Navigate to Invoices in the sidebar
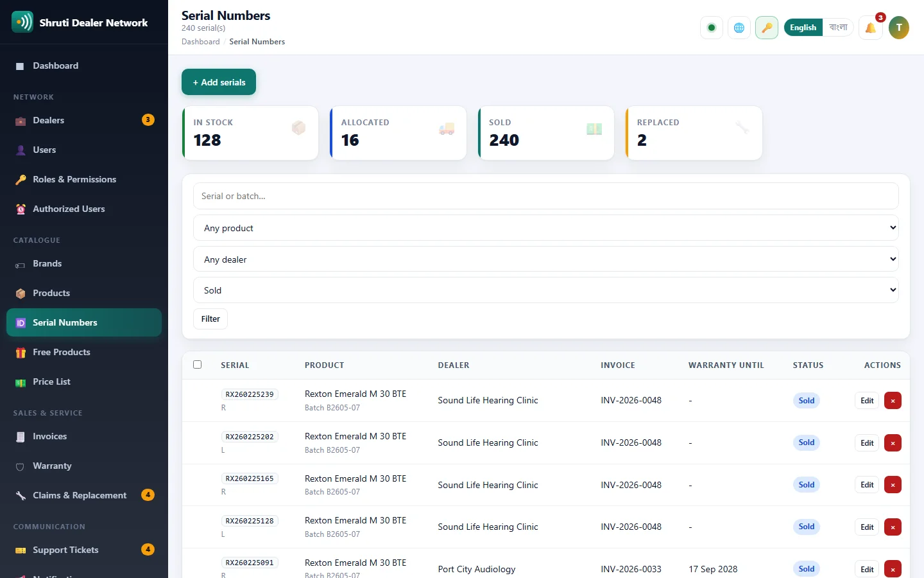Image resolution: width=924 pixels, height=578 pixels. 84,437
